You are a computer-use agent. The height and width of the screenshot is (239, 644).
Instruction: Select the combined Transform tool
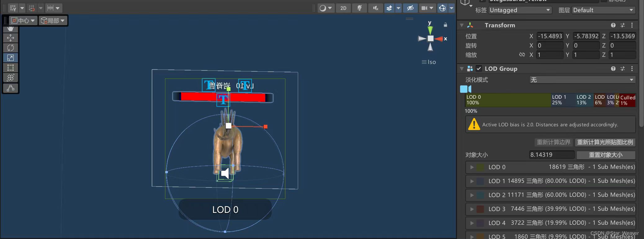coord(11,78)
